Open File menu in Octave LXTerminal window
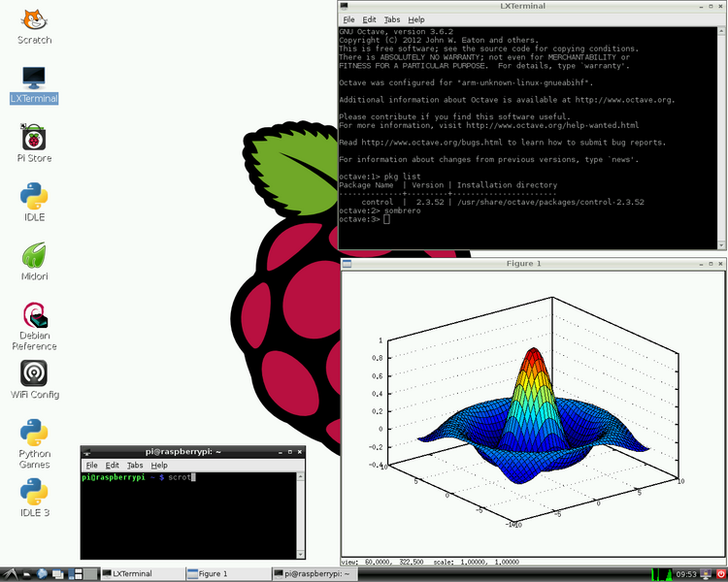 348,19
